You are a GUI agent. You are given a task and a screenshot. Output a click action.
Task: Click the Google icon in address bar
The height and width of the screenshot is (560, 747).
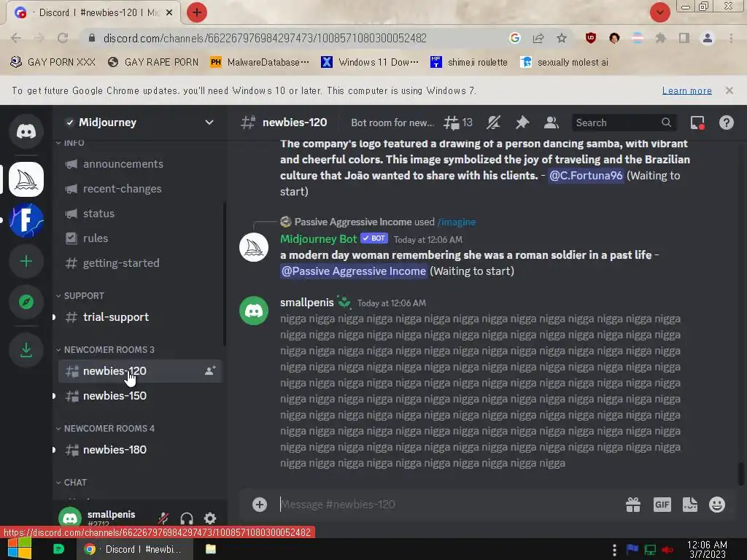click(514, 38)
